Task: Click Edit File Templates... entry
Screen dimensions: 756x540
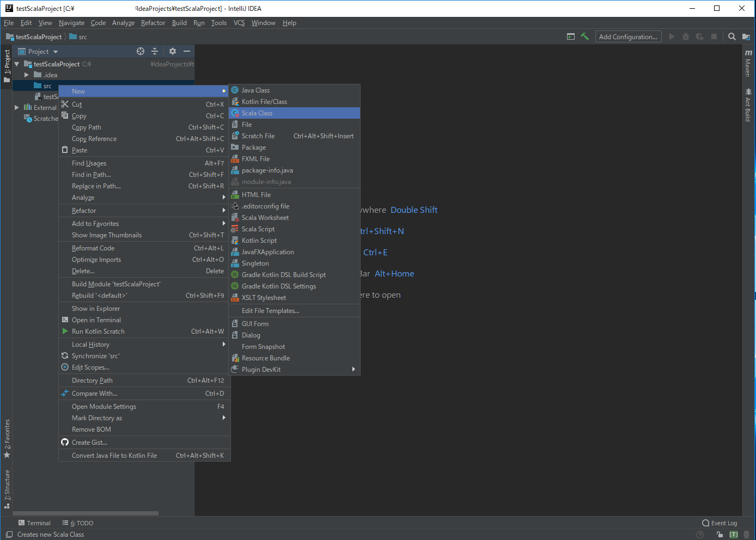Action: 295,311
